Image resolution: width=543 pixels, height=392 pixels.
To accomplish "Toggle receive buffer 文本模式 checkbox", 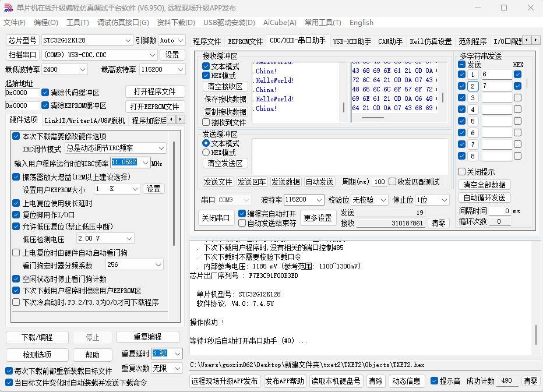I will click(x=206, y=66).
